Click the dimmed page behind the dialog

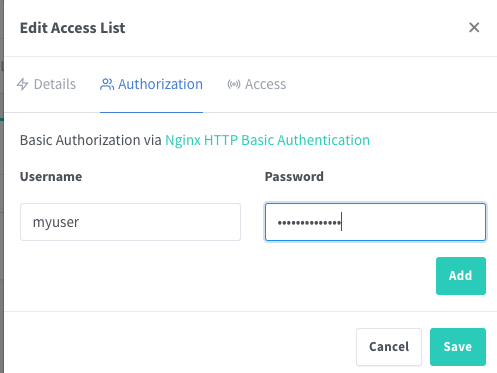[x=2, y=187]
